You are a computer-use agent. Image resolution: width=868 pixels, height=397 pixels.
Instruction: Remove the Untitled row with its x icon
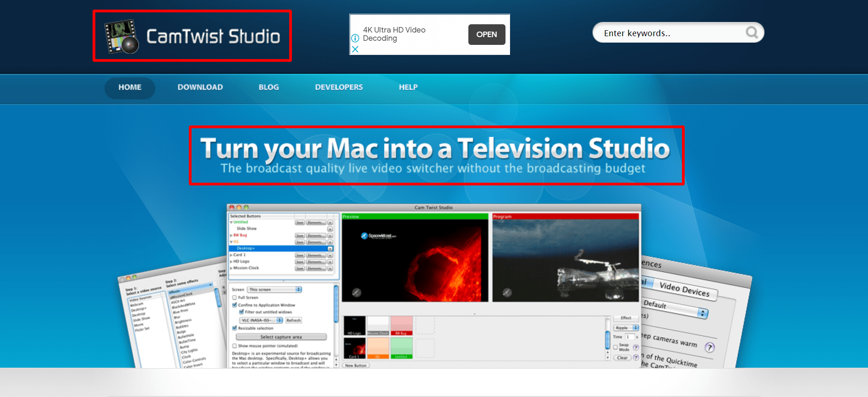pyautogui.click(x=330, y=223)
